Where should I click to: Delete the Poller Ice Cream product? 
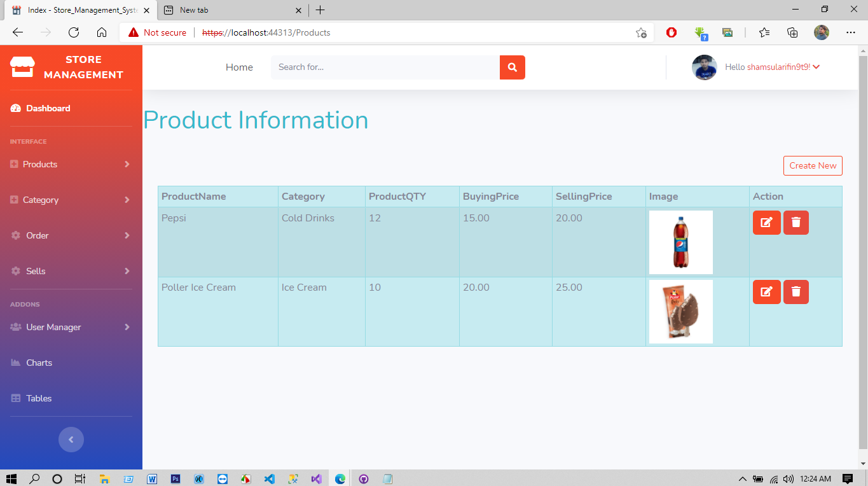click(x=796, y=291)
